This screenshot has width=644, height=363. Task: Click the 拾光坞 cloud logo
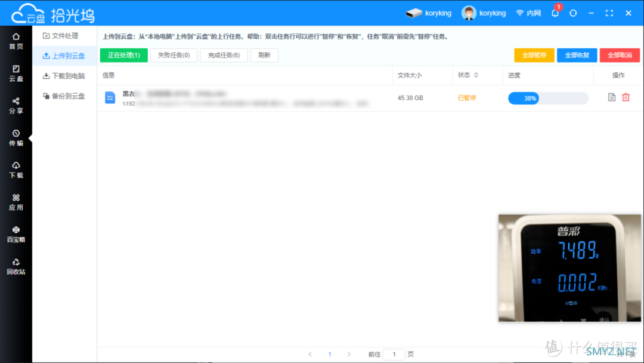tap(53, 14)
